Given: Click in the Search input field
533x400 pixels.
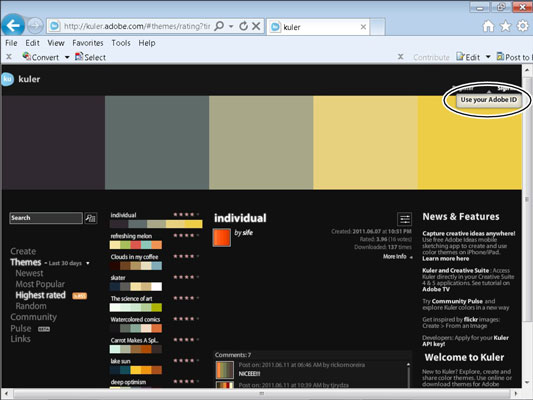Looking at the screenshot, I should (x=46, y=218).
